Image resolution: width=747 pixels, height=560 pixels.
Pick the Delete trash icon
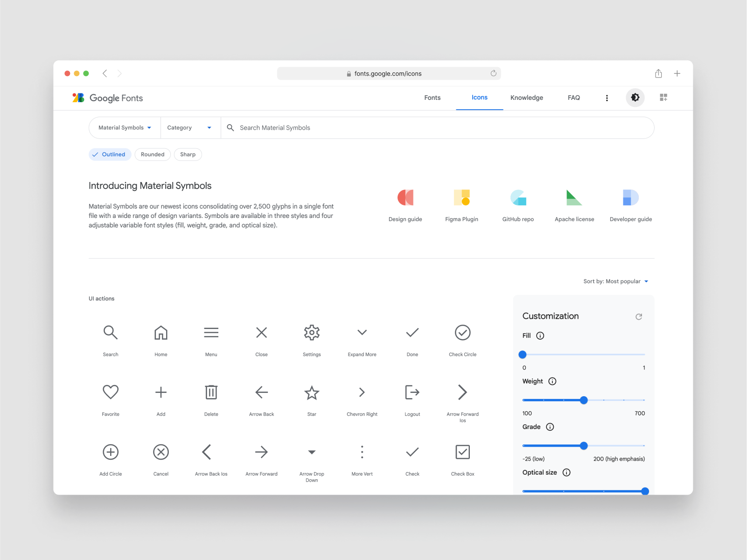tap(211, 392)
